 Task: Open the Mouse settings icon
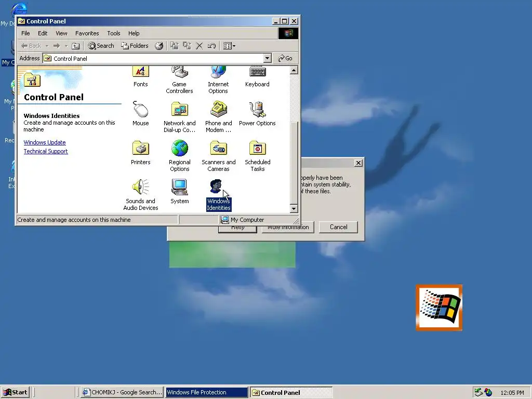click(140, 114)
